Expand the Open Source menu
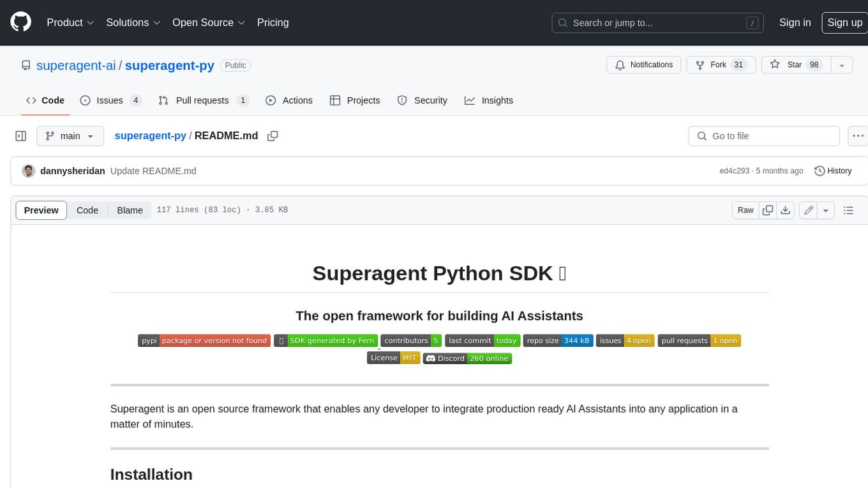Image resolution: width=868 pixels, height=488 pixels. click(x=209, y=22)
